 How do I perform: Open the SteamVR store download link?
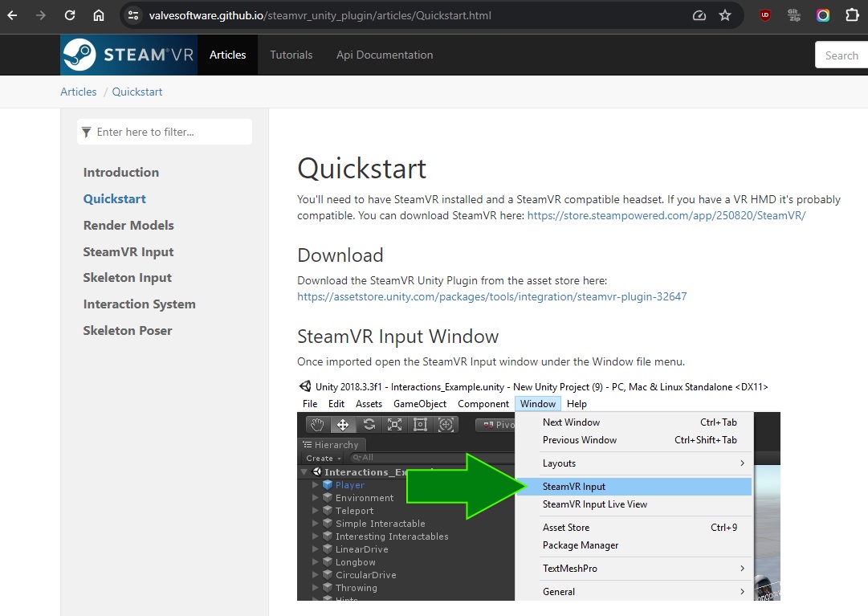[666, 215]
